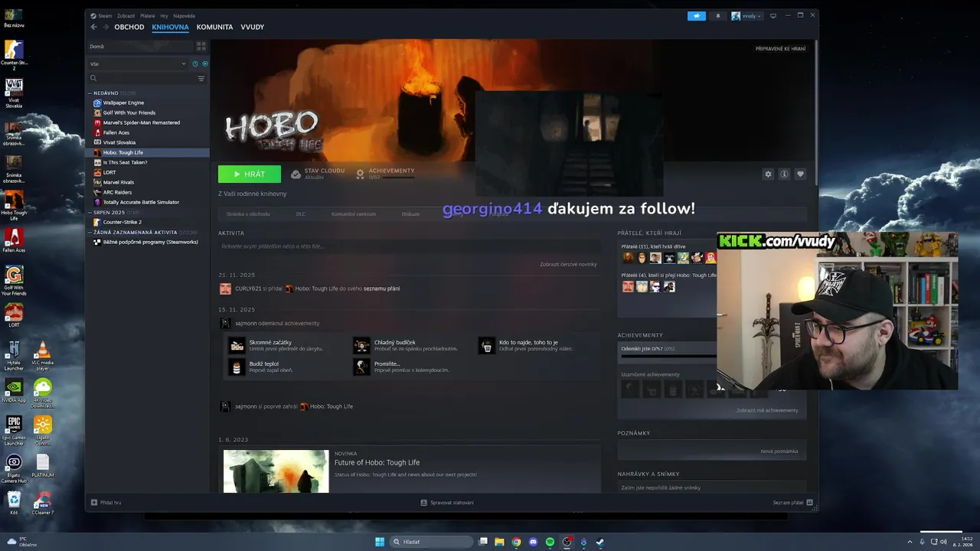Viewport: 980px width, 551px height.
Task: Open Future of Hobo news thumbnail
Action: (276, 471)
